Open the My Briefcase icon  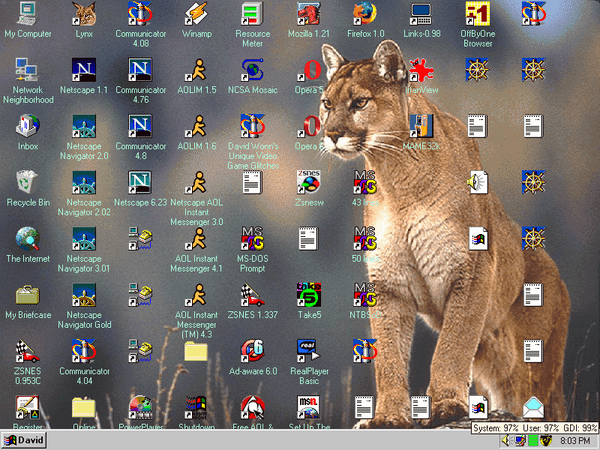click(28, 295)
